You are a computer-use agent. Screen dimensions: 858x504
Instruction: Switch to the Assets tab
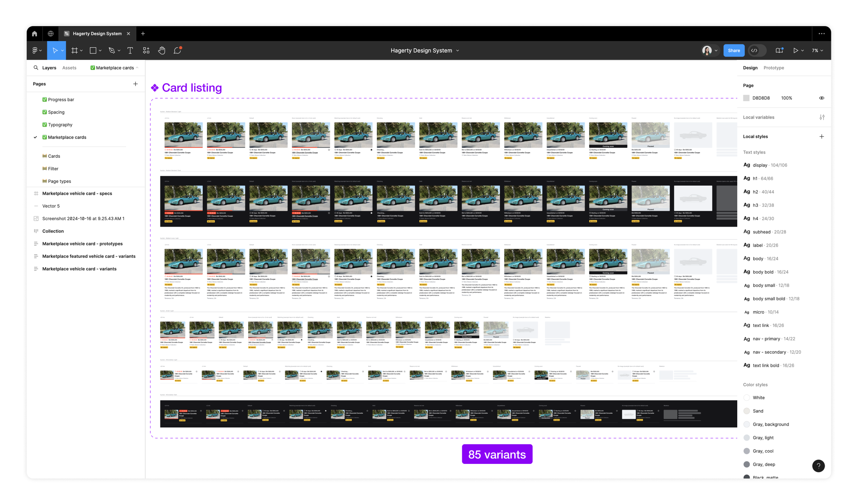pyautogui.click(x=69, y=68)
